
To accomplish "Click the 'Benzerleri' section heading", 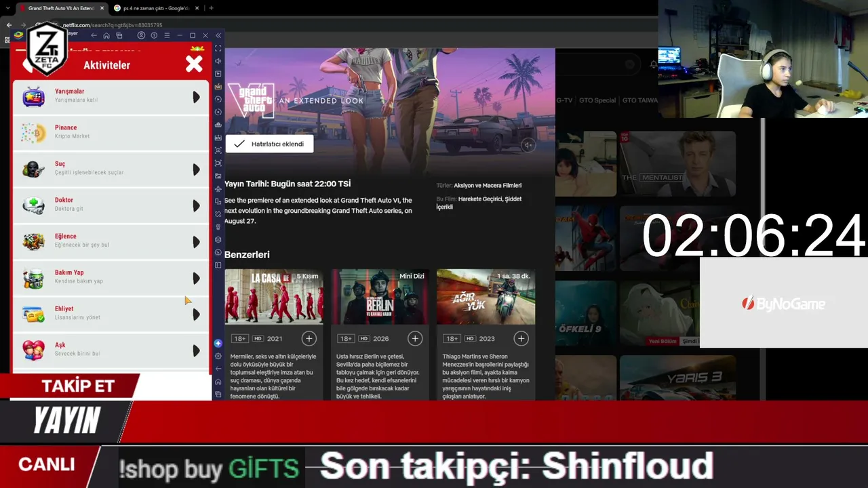I will tap(247, 255).
